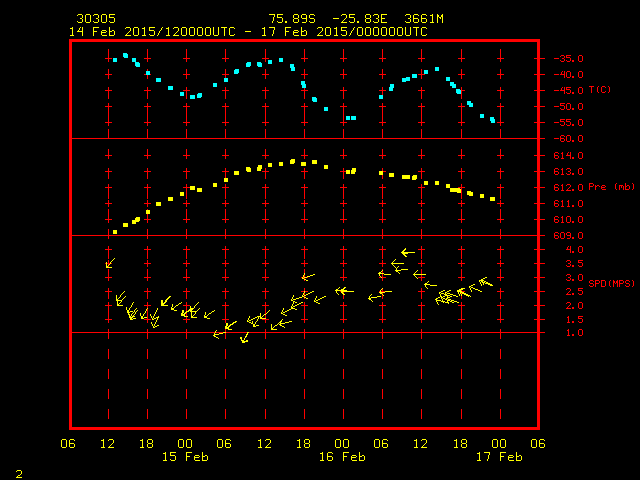Click the station ID 30305

[x=96, y=19]
